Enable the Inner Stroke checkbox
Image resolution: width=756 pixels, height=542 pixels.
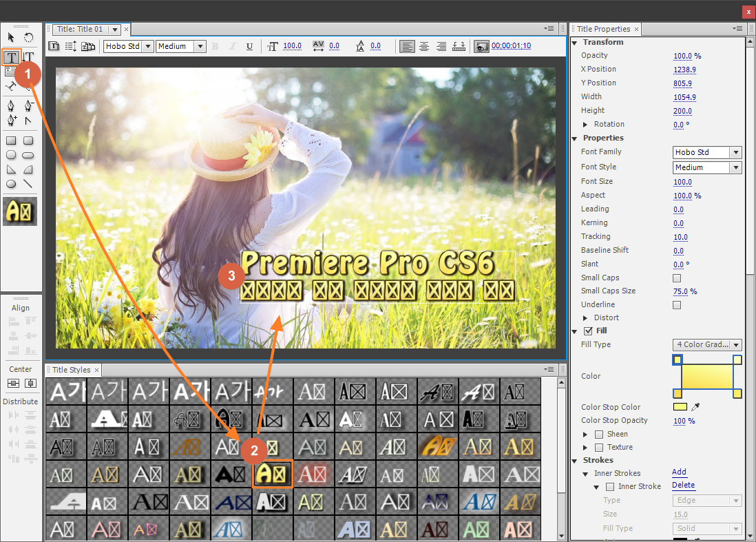[610, 486]
